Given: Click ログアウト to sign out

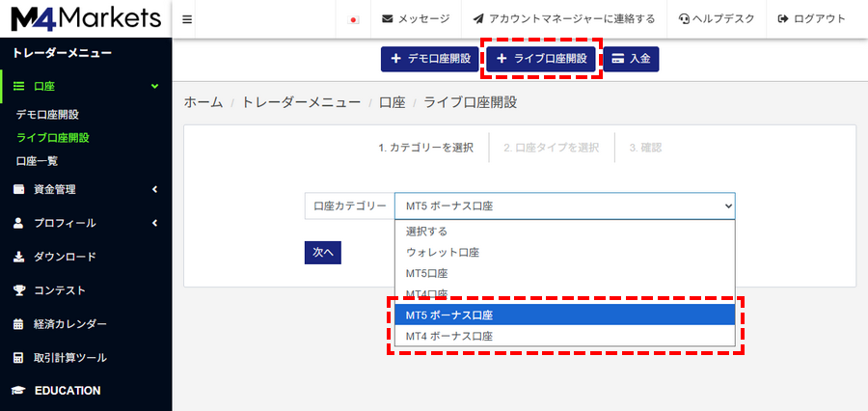Looking at the screenshot, I should (x=811, y=19).
